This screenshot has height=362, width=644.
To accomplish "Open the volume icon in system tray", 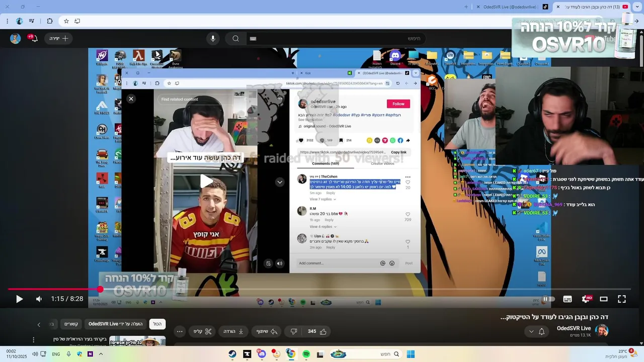I will (35, 354).
